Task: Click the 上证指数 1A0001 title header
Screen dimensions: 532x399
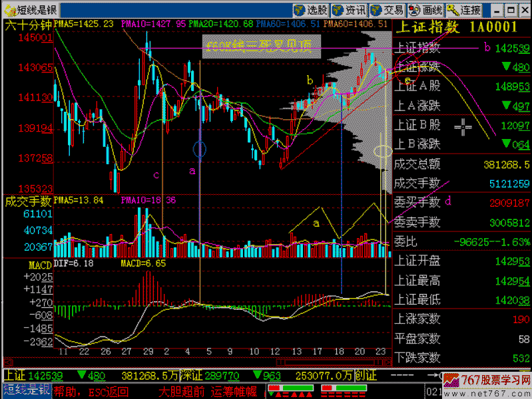Action: coord(456,27)
